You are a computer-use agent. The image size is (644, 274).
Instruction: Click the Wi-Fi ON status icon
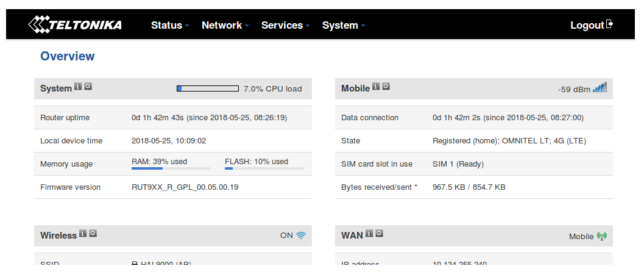[x=301, y=235]
